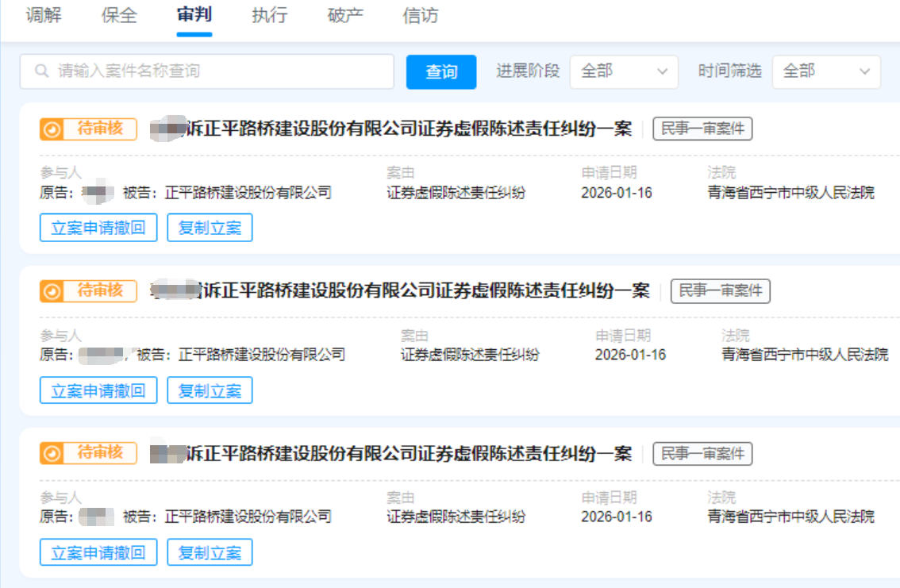Open the 执行 tab

[270, 16]
